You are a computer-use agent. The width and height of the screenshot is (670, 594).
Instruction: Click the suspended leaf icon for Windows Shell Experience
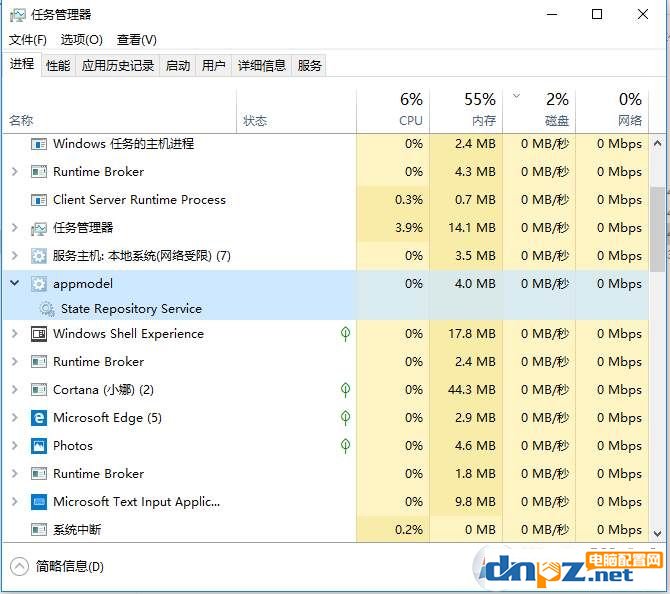click(x=345, y=334)
